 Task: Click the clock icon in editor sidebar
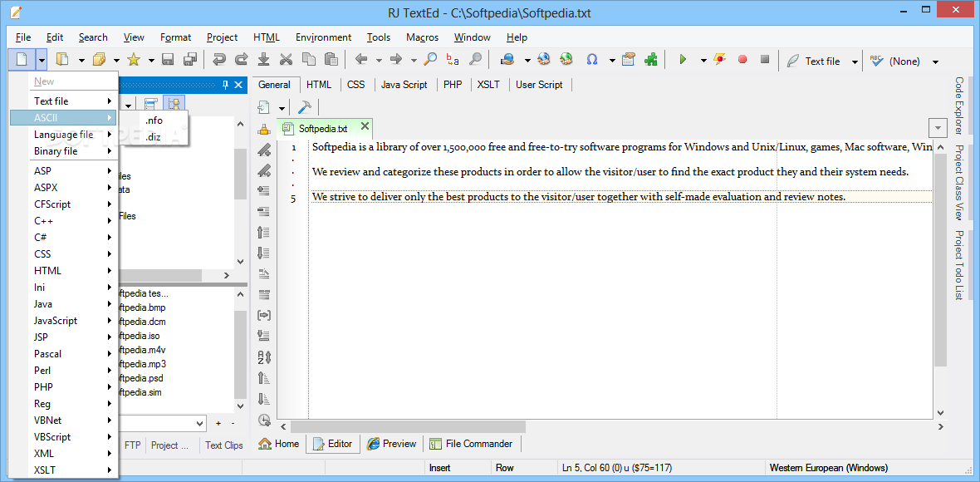[264, 421]
